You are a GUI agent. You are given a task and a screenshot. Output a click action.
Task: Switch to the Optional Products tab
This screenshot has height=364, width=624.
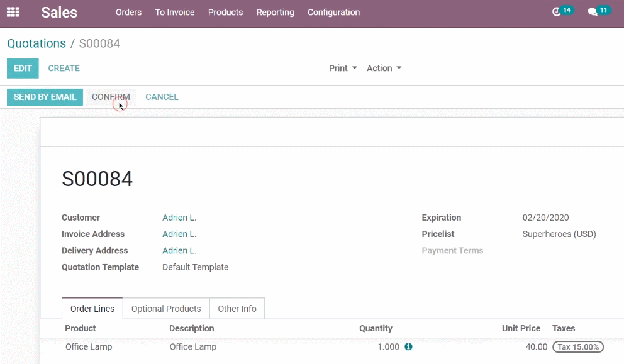click(166, 309)
